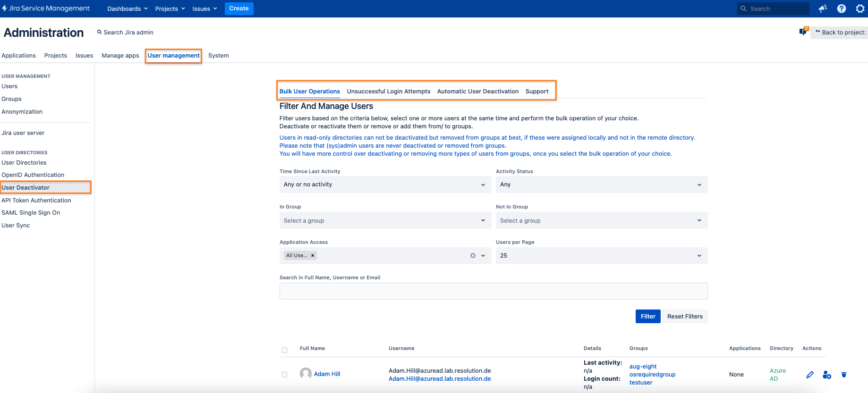Expand the Dashboards menu
This screenshot has height=393, width=868.
click(x=128, y=8)
